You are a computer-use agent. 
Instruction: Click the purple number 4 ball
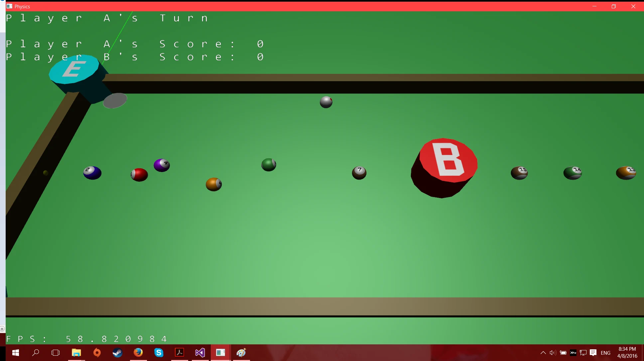click(x=162, y=165)
